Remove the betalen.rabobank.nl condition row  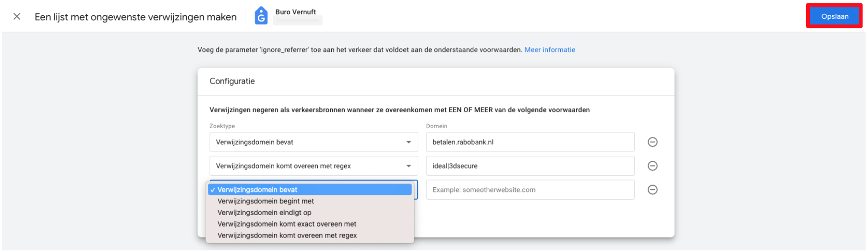[x=652, y=142]
